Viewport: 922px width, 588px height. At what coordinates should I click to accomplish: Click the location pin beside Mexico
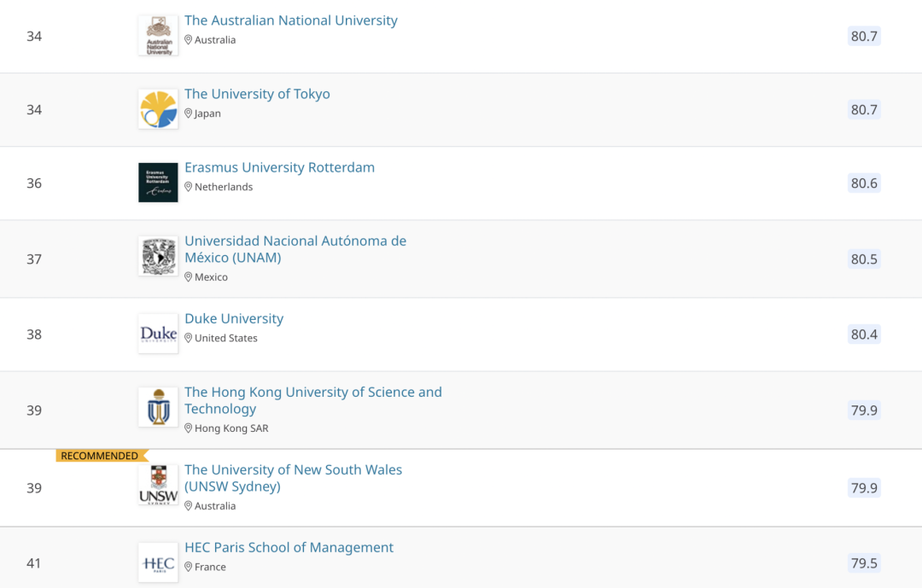(189, 277)
